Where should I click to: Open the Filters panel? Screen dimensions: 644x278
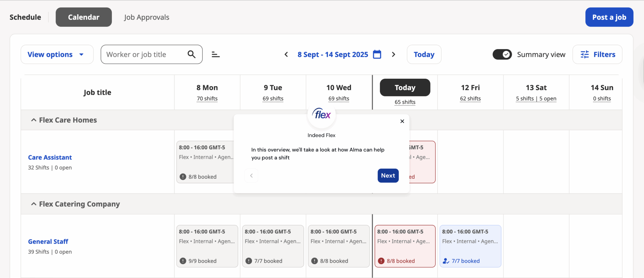(x=597, y=55)
